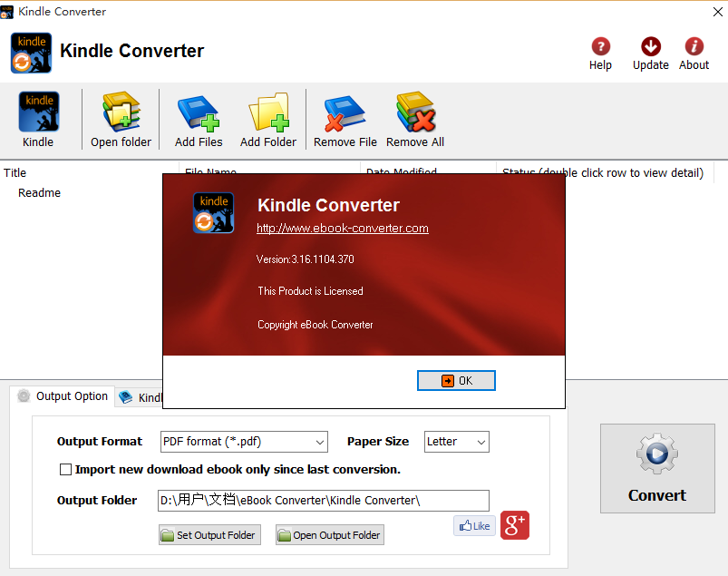Click the Add Folder icon
Image resolution: width=728 pixels, height=576 pixels.
coord(268,112)
